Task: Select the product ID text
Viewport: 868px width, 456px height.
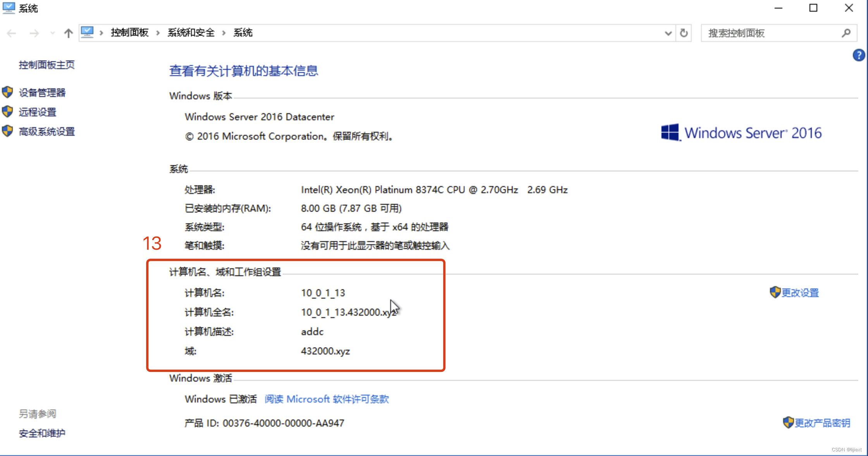Action: pyautogui.click(x=264, y=423)
